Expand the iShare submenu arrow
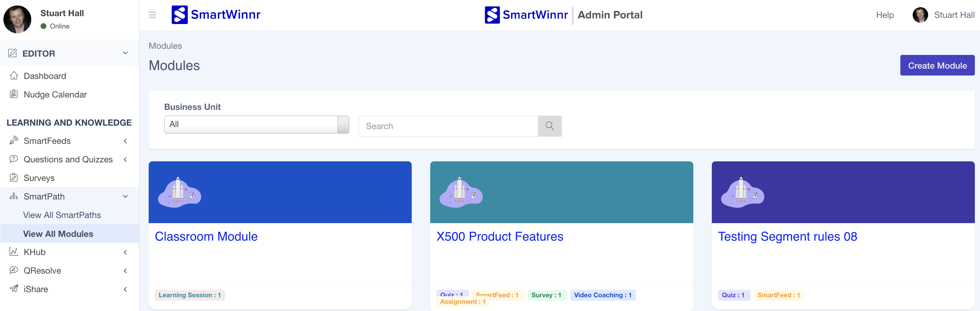This screenshot has height=311, width=980. click(x=125, y=289)
